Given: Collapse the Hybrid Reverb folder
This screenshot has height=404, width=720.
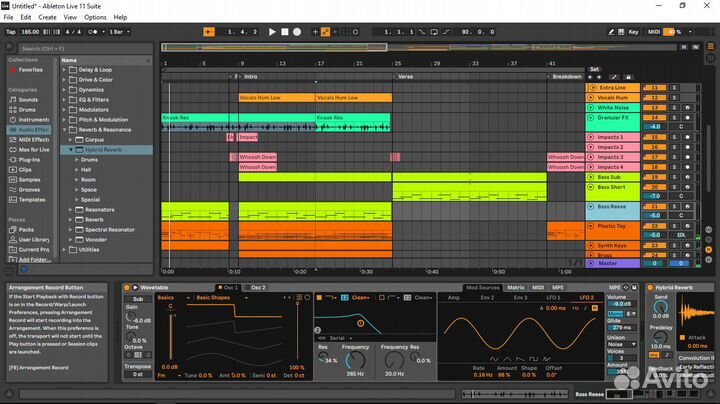Looking at the screenshot, I should (72, 150).
